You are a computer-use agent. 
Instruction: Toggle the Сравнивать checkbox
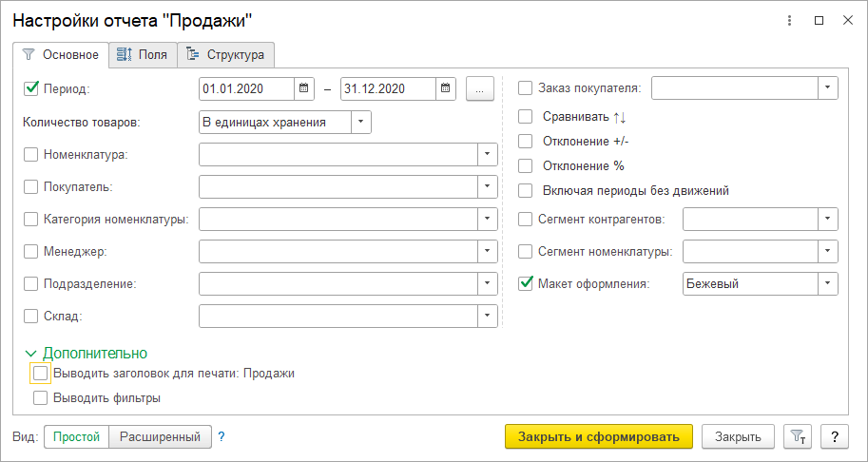[x=526, y=117]
